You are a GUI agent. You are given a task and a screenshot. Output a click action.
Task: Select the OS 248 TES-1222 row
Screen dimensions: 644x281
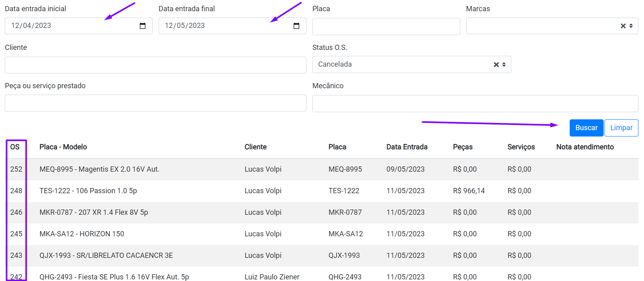click(x=88, y=191)
